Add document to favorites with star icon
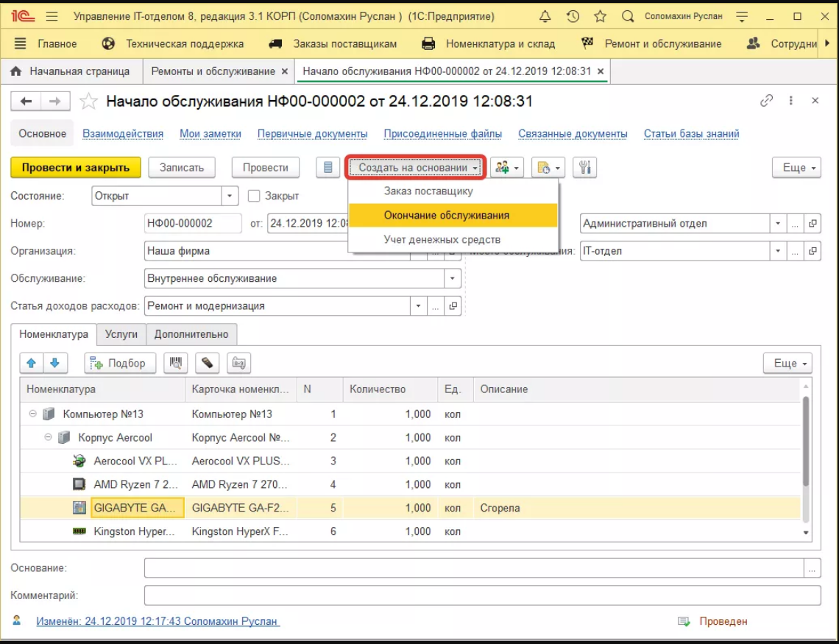Viewport: 839px width, 644px height. pos(88,102)
